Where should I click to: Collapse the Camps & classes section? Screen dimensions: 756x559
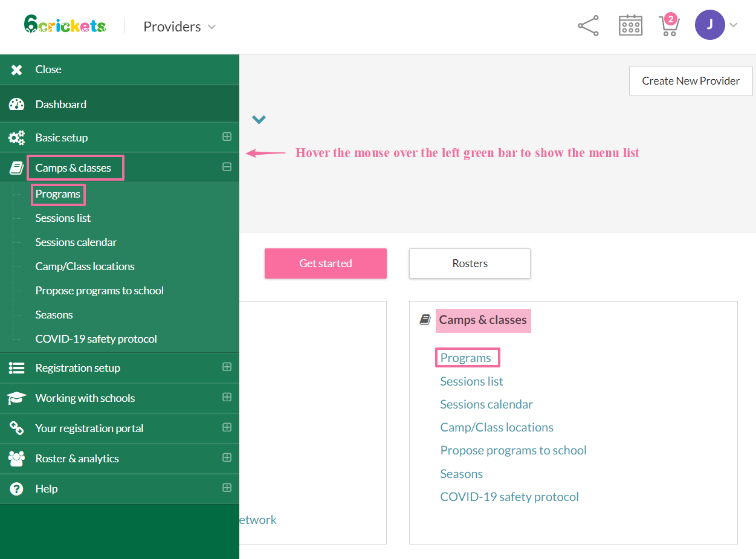click(227, 167)
